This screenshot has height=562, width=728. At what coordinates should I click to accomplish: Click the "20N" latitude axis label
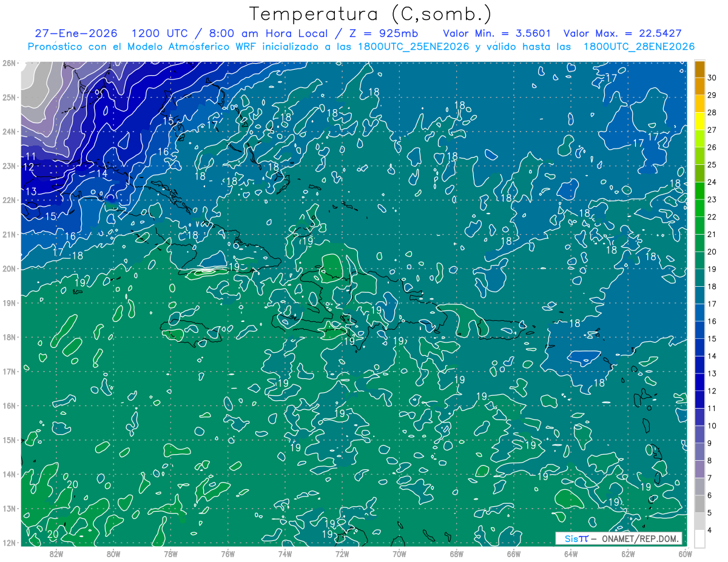click(8, 269)
